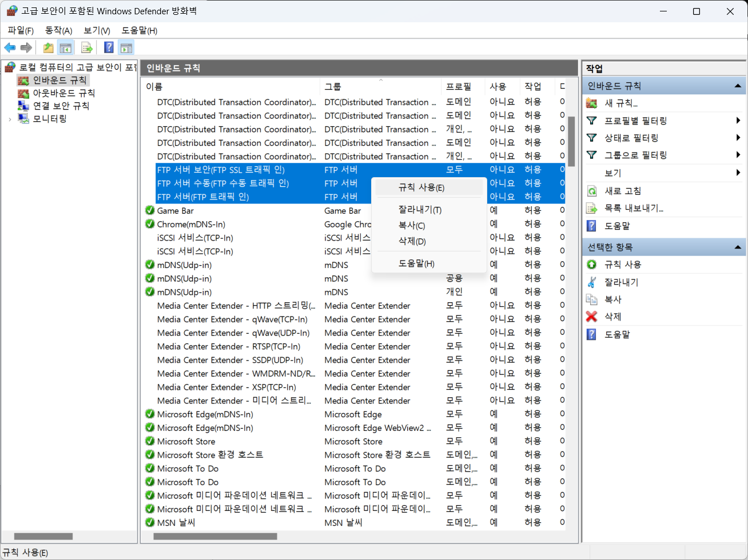
Task: Click the scissors 잘라내기 icon
Action: click(592, 282)
